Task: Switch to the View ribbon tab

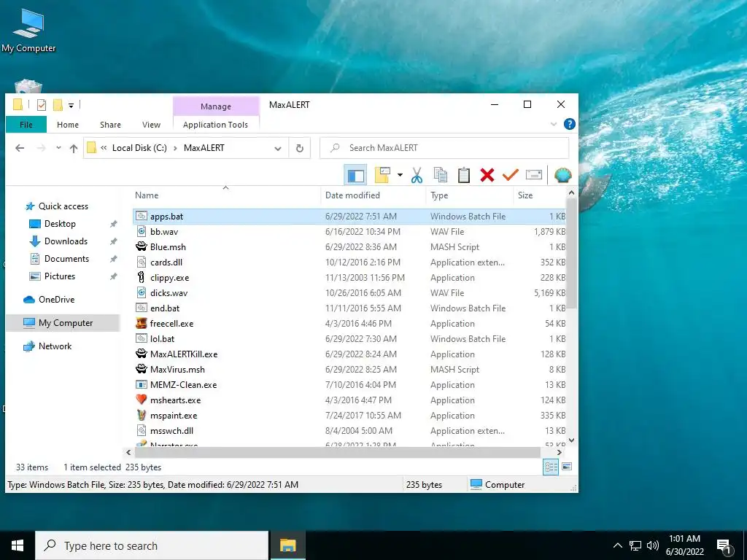Action: [151, 125]
